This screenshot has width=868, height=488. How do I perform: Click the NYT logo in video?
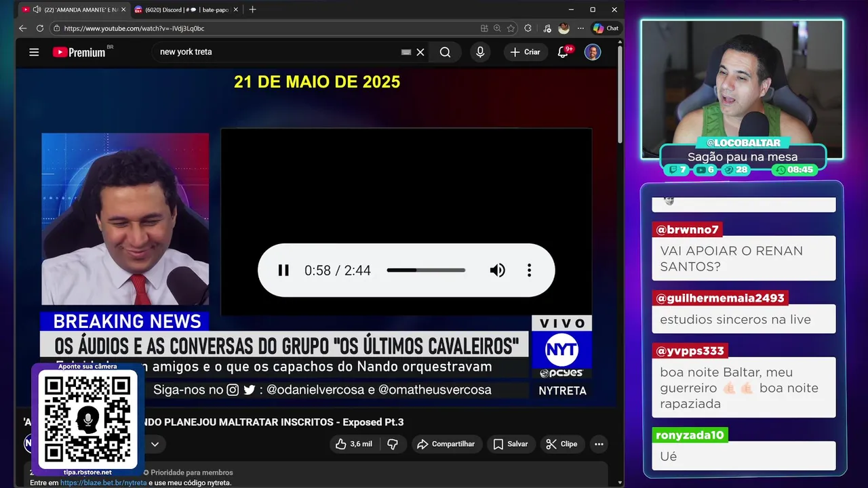click(561, 350)
